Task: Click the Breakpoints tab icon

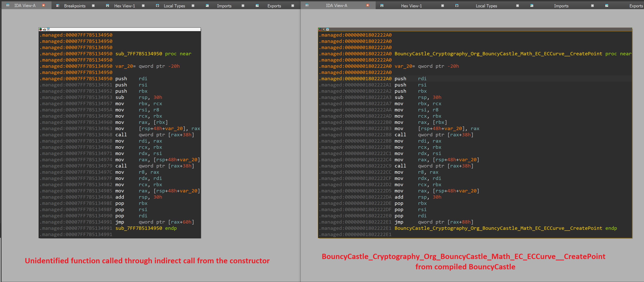Action: (x=58, y=5)
